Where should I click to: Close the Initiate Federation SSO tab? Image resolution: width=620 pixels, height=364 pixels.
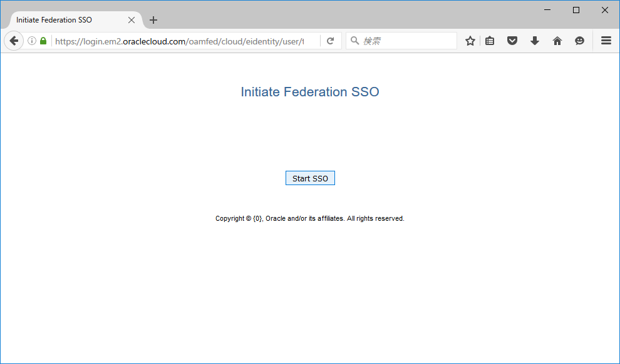click(x=132, y=19)
